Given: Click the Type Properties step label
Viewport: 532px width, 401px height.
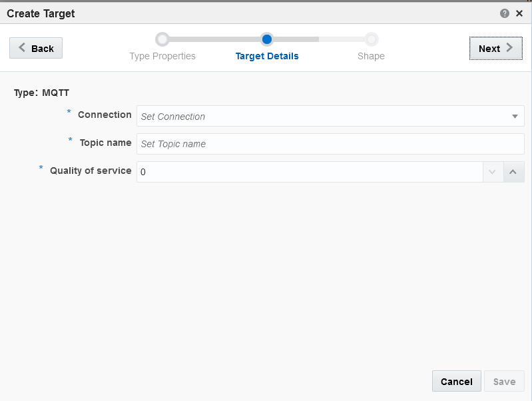Looking at the screenshot, I should (x=162, y=56).
